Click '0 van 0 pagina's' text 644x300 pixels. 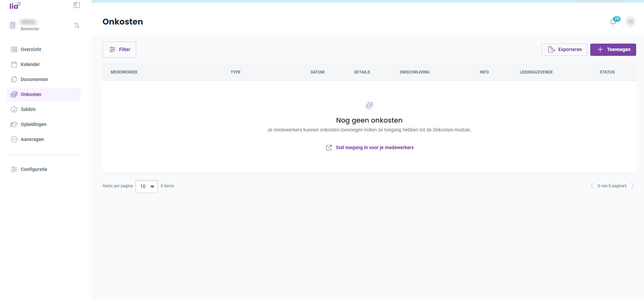click(x=612, y=186)
